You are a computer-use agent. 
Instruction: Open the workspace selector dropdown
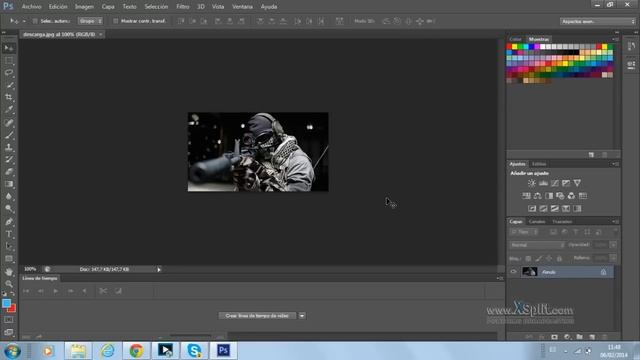(598, 21)
